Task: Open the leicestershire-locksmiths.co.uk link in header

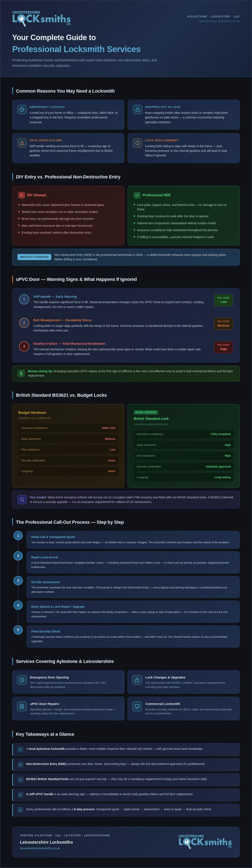Action: pos(219,21)
